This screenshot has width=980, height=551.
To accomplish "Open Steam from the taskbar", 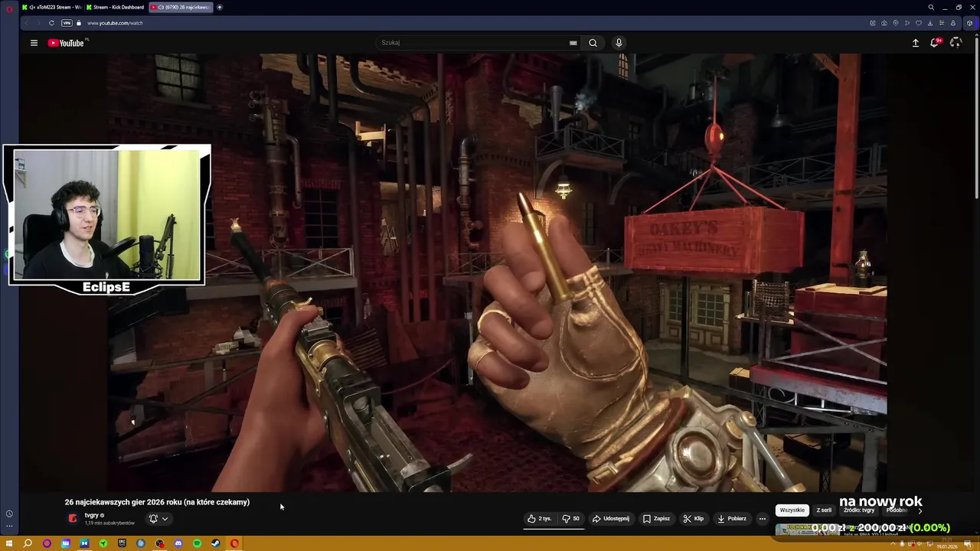I will [x=216, y=543].
